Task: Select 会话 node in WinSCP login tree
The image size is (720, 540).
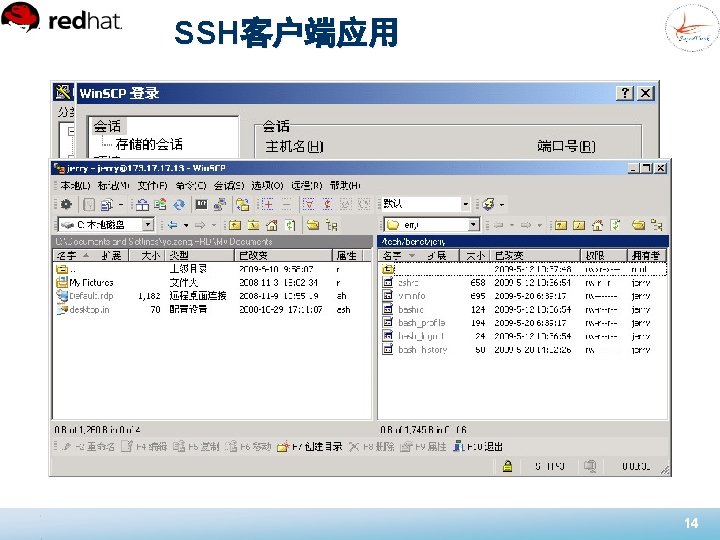Action: click(107, 126)
